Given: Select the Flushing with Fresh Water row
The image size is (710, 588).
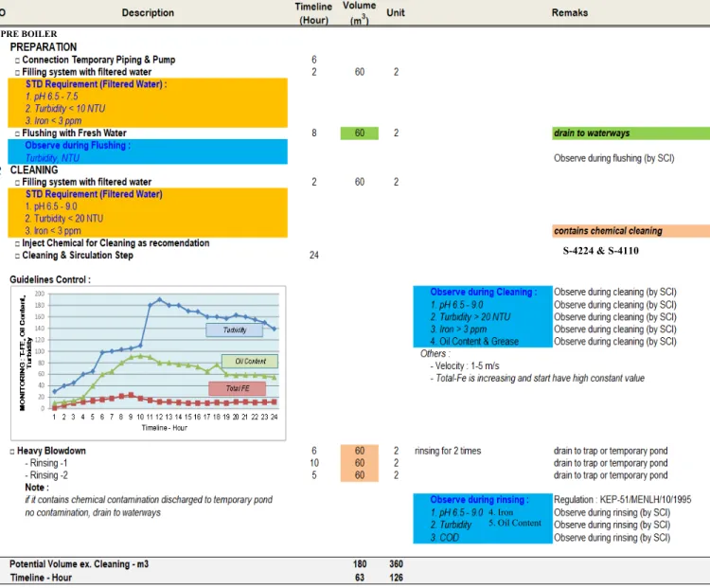Looking at the screenshot, I should [x=74, y=134].
